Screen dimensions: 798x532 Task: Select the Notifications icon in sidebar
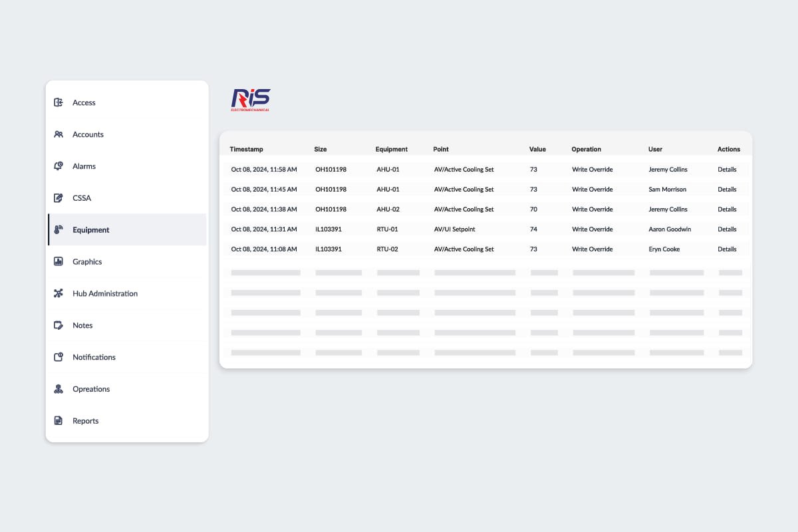click(x=59, y=357)
